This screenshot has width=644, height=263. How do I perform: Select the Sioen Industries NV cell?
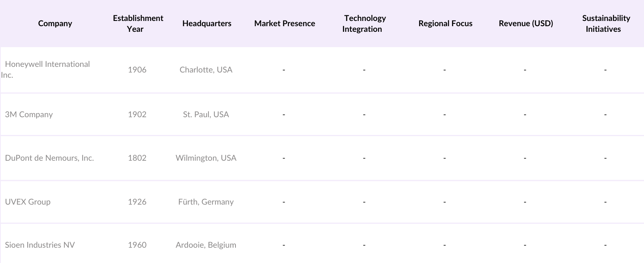click(40, 245)
